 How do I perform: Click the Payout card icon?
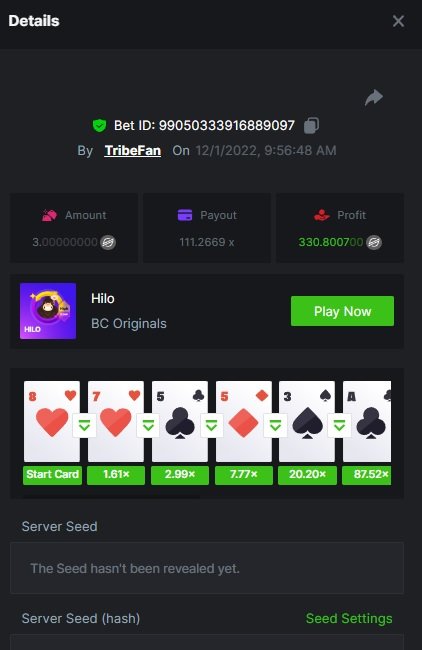[185, 215]
